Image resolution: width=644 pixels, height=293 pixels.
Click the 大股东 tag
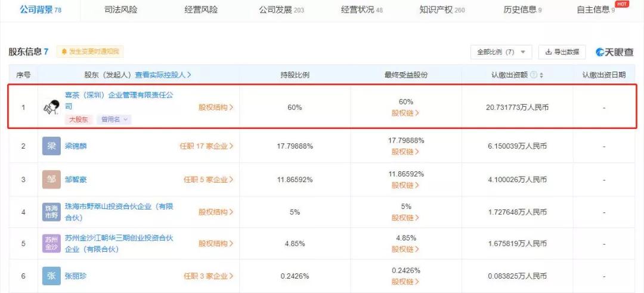click(79, 119)
